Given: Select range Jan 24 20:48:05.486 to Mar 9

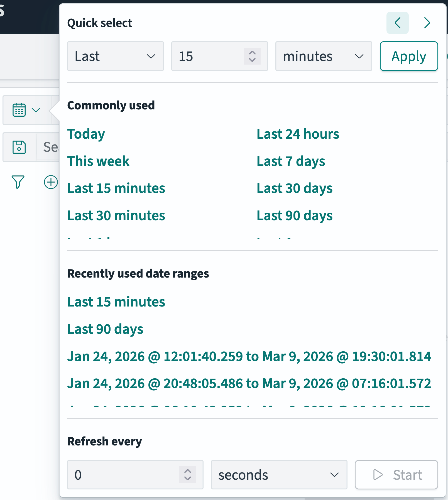Looking at the screenshot, I should pyautogui.click(x=249, y=384).
